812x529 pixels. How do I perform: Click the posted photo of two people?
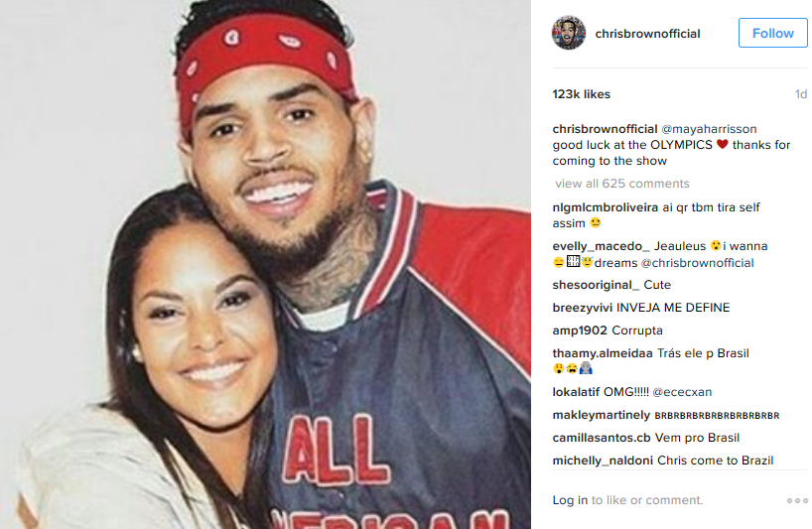[x=265, y=264]
